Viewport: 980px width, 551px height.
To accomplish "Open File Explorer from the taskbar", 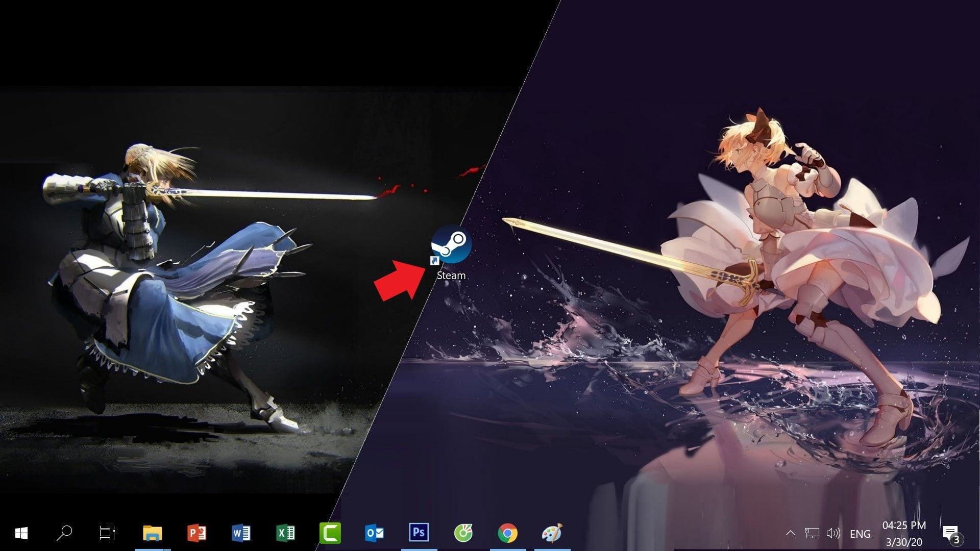I will pos(152,534).
